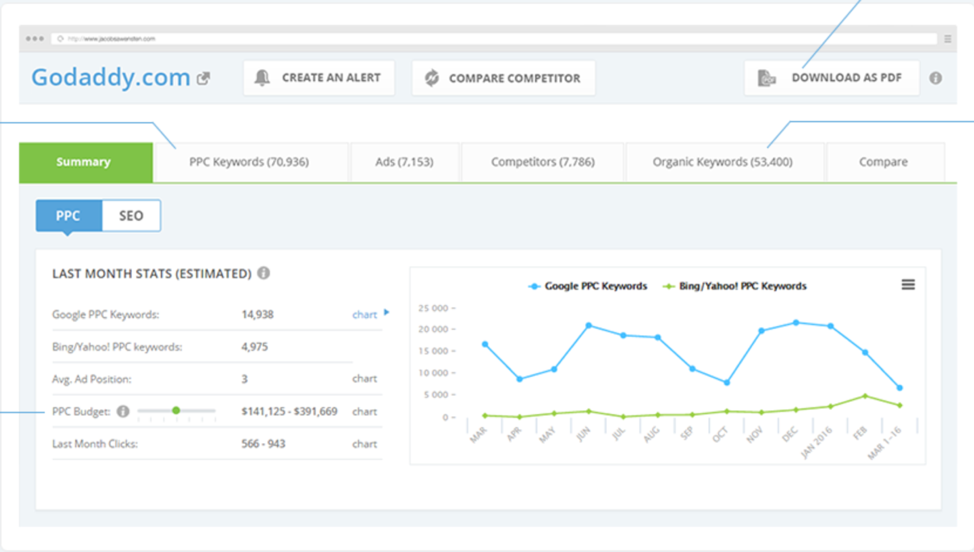
Task: Click the Compare Competitor button
Action: 503,78
